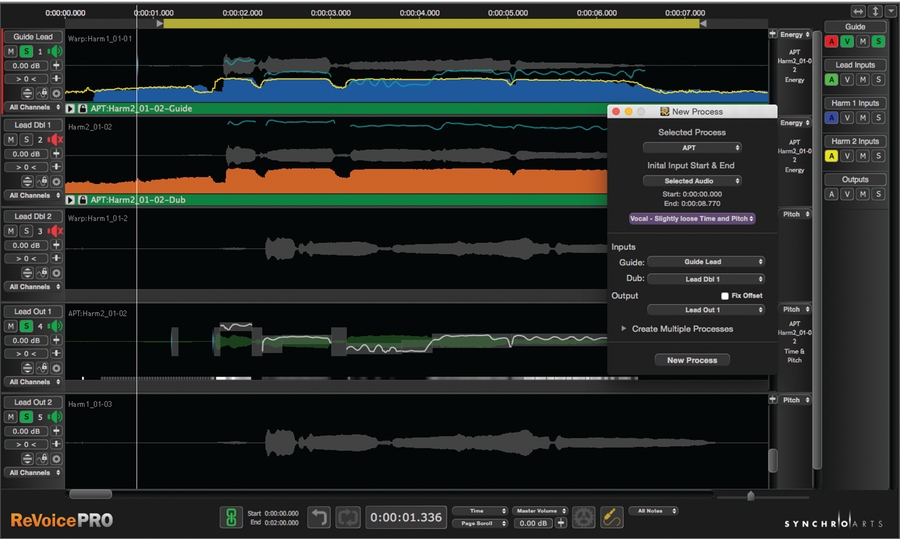
Task: Open the Page Scroll dropdown menu
Action: click(x=479, y=523)
